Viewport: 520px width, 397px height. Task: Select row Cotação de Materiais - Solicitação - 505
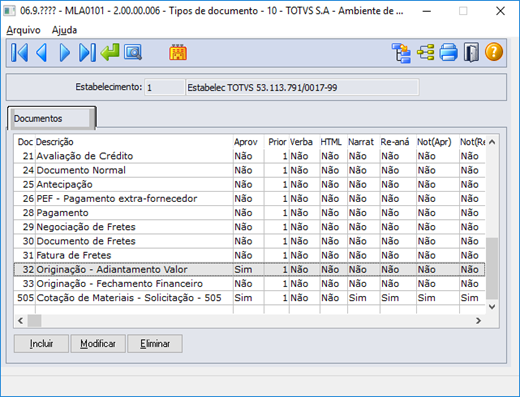(x=249, y=298)
